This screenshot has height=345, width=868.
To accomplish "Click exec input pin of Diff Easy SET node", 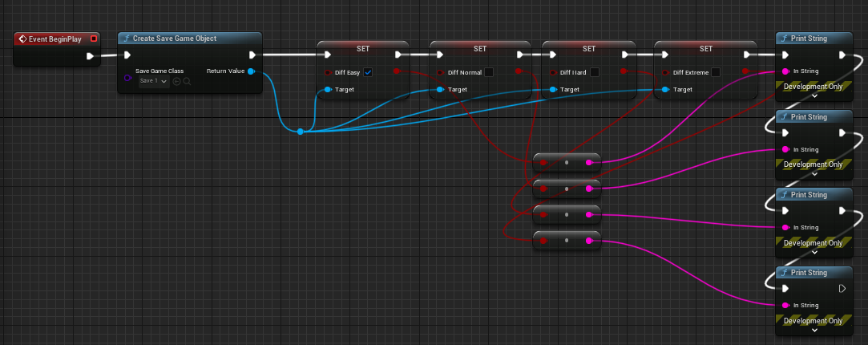I will coord(327,55).
